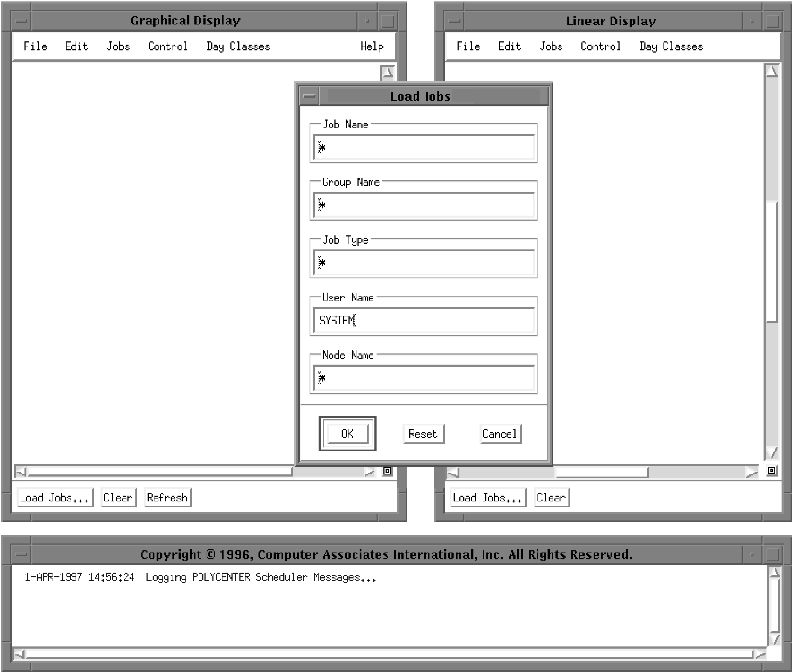The height and width of the screenshot is (672, 792).
Task: Click Linear Display scroll down arrow
Action: (x=771, y=453)
